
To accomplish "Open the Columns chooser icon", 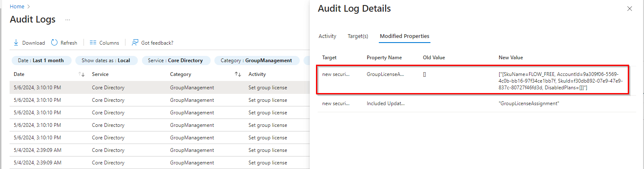I will click(x=93, y=43).
